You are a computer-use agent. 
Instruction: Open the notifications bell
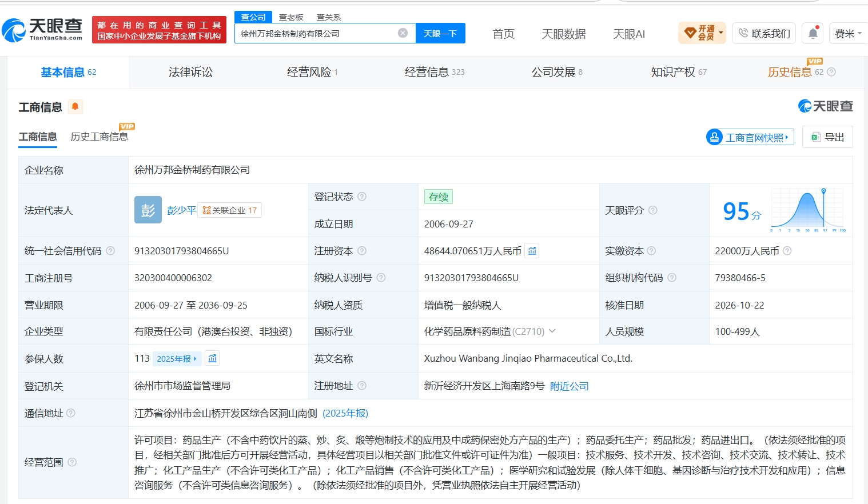tap(813, 33)
